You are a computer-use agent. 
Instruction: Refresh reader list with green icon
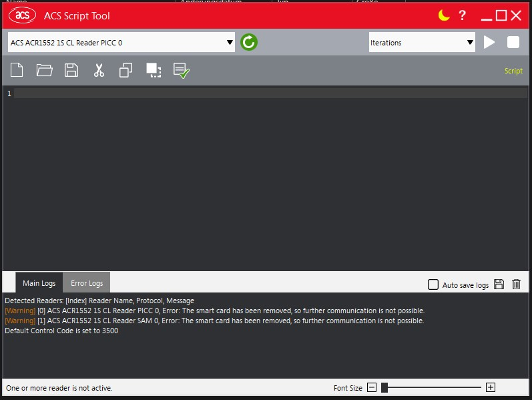[x=249, y=43]
